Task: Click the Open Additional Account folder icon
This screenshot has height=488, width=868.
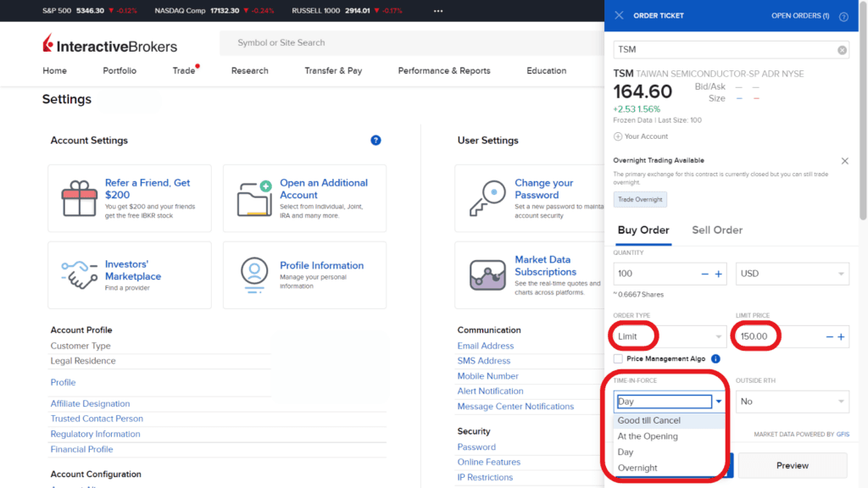Action: pos(256,197)
